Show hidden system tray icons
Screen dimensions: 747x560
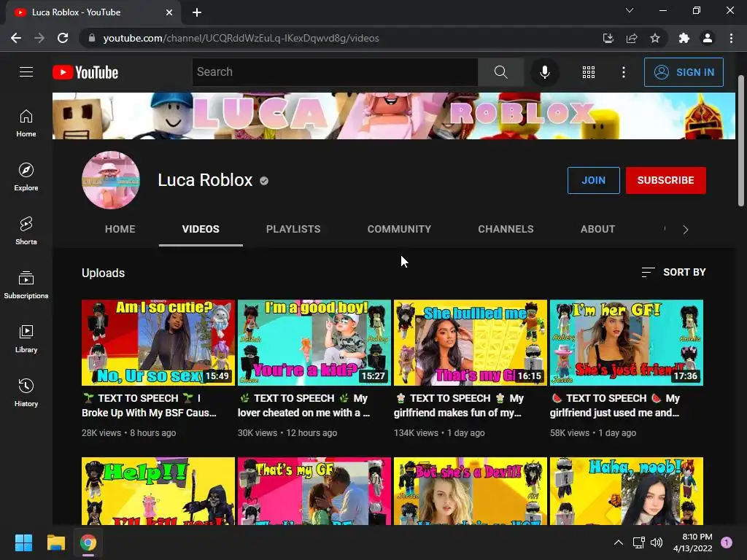tap(619, 542)
